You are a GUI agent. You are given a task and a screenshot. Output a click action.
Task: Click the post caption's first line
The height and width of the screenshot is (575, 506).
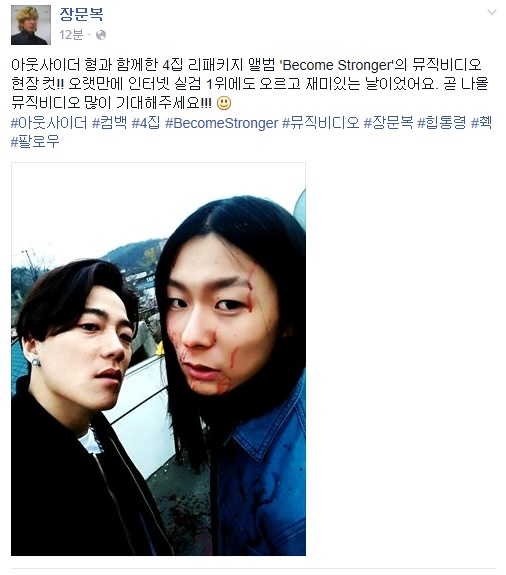[x=246, y=65]
